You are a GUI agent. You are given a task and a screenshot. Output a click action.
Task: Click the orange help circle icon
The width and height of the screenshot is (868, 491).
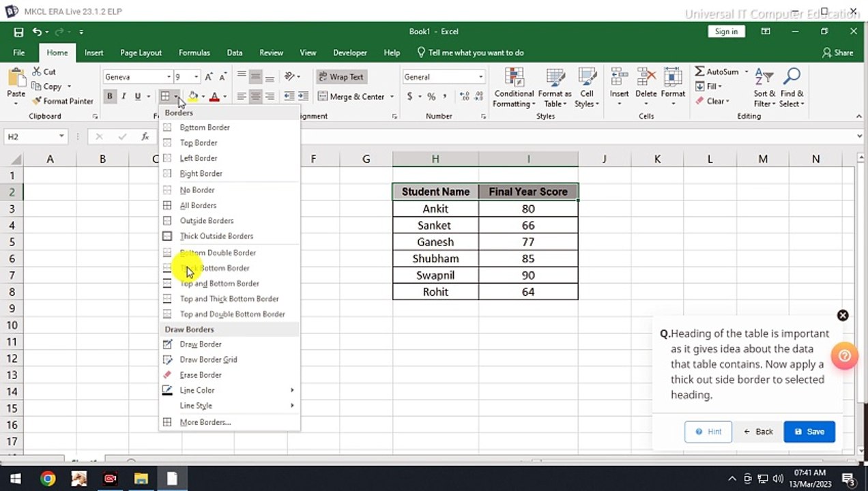click(x=844, y=355)
